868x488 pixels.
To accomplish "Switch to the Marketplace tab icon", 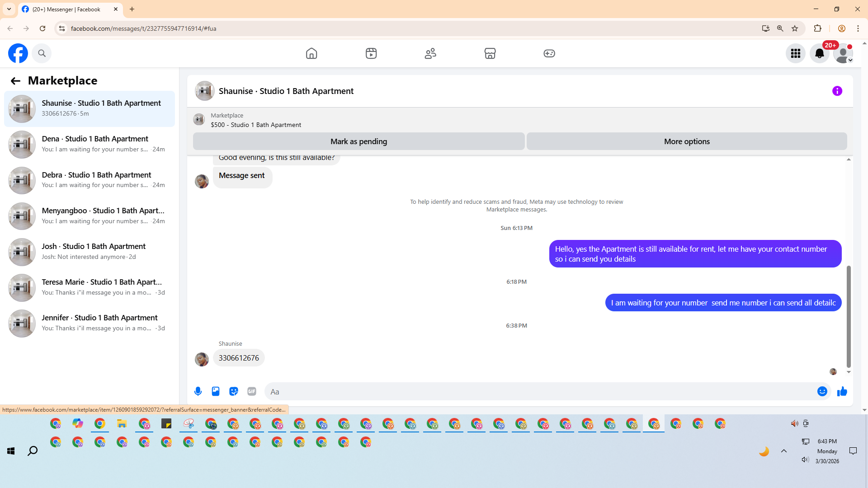I will [x=490, y=54].
